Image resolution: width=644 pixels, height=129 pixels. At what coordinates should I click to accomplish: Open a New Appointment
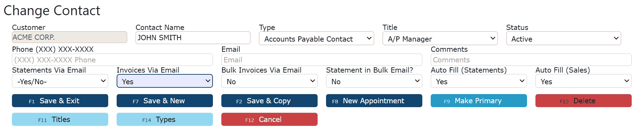[374, 100]
